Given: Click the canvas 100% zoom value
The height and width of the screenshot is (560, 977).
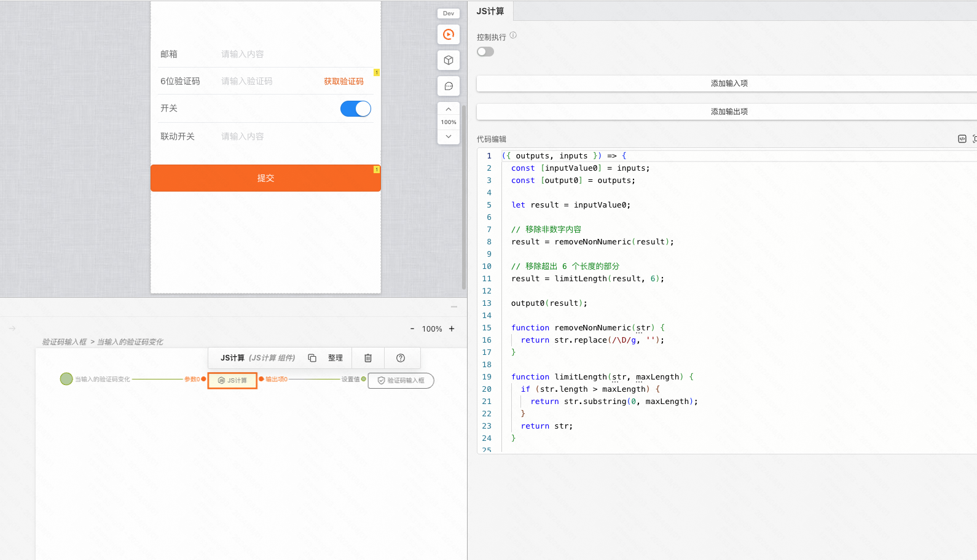Looking at the screenshot, I should tap(449, 122).
